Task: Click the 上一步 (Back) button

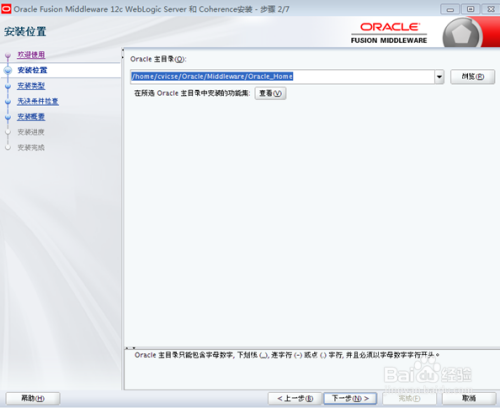Action: [x=295, y=398]
